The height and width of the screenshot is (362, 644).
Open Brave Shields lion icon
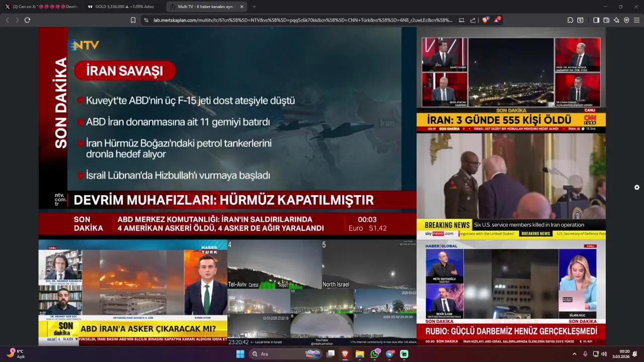coord(485,20)
